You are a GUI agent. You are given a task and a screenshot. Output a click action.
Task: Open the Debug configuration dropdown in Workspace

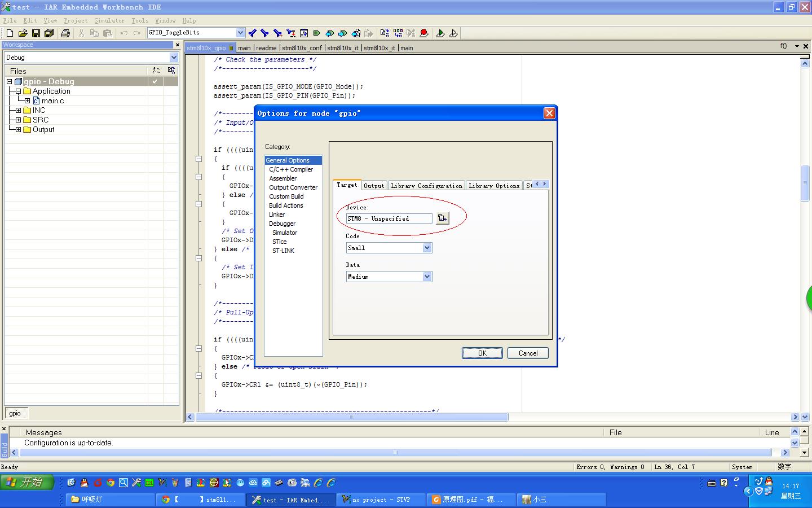(x=174, y=58)
